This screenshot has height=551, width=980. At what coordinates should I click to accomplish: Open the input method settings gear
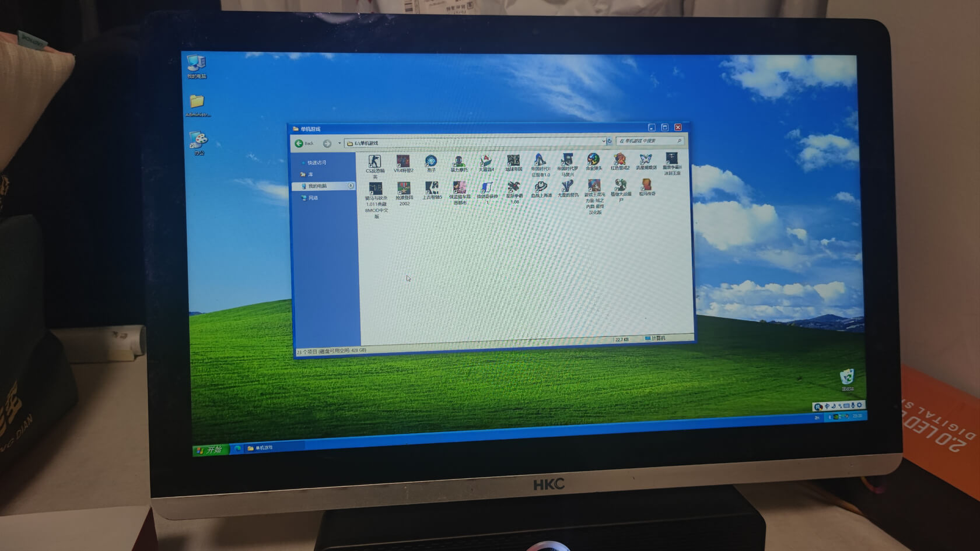point(859,405)
